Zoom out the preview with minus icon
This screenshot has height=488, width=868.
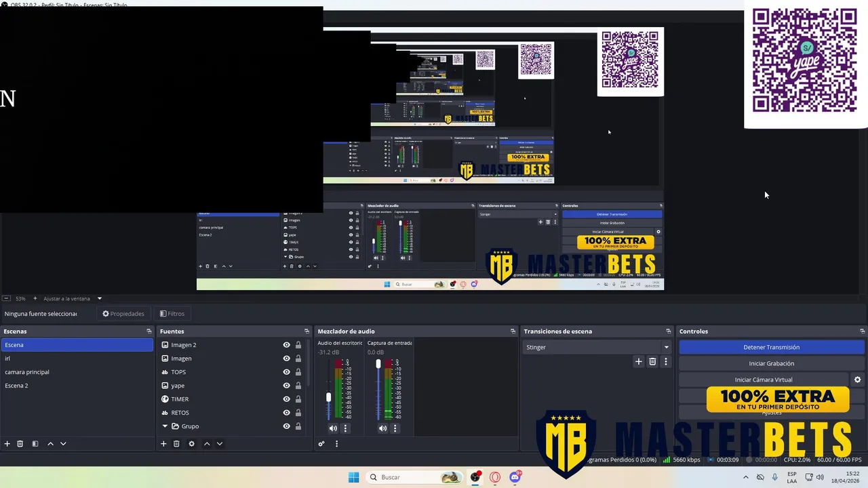click(x=6, y=298)
